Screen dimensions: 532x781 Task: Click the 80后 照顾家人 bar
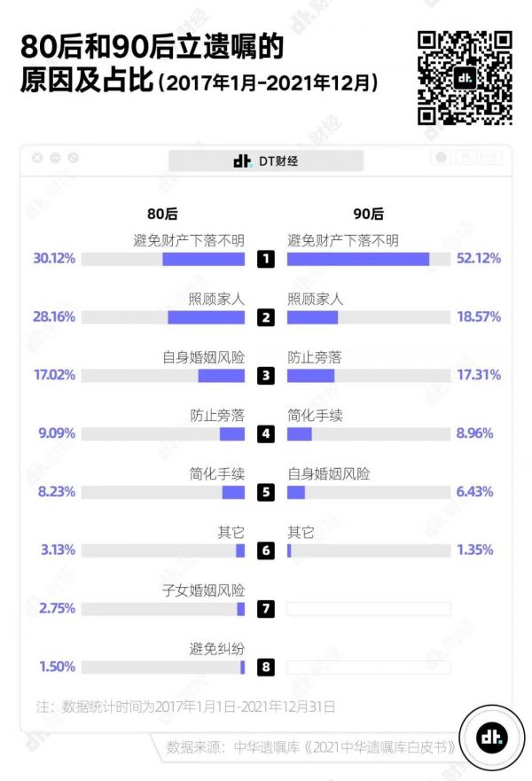[206, 317]
